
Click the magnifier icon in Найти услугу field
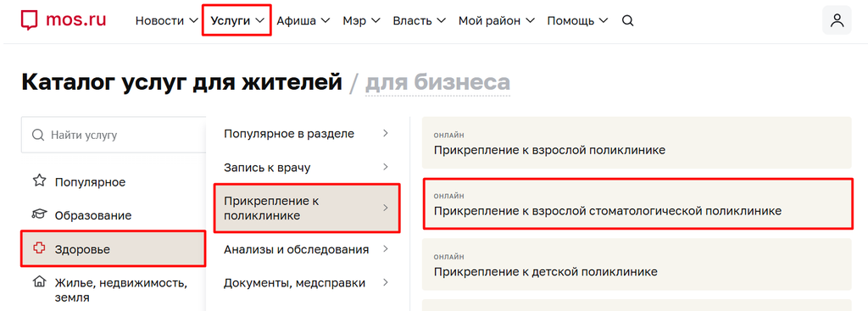pos(37,135)
